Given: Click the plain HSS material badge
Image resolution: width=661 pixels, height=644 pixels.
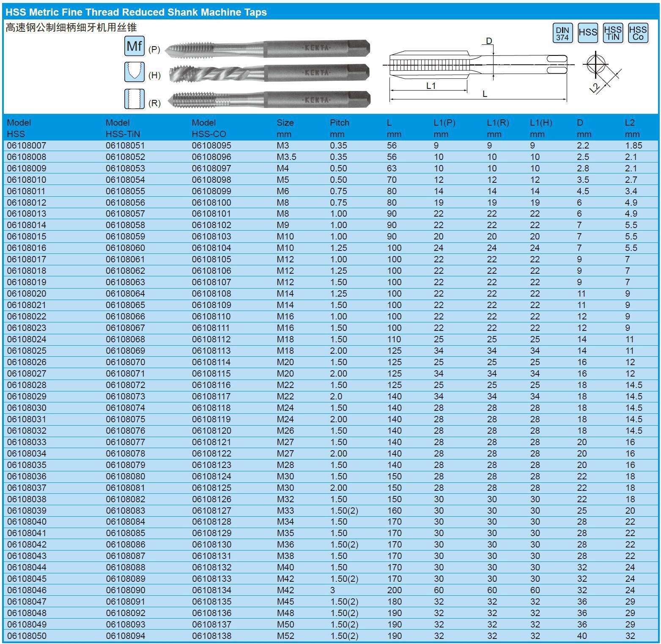Looking at the screenshot, I should point(587,33).
